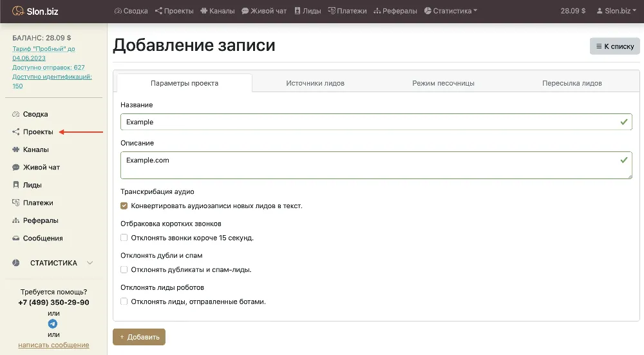Open Проекты from top navigation
This screenshot has height=355, width=644.
[174, 11]
